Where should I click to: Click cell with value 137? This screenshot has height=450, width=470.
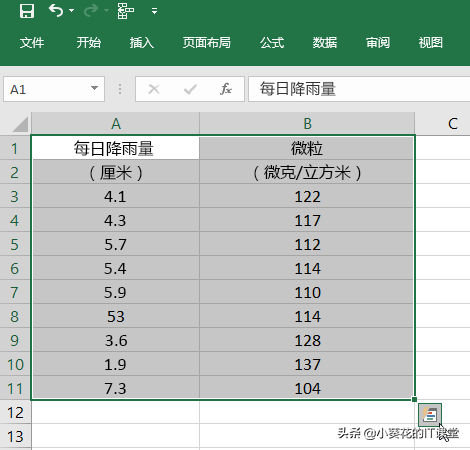(x=307, y=364)
